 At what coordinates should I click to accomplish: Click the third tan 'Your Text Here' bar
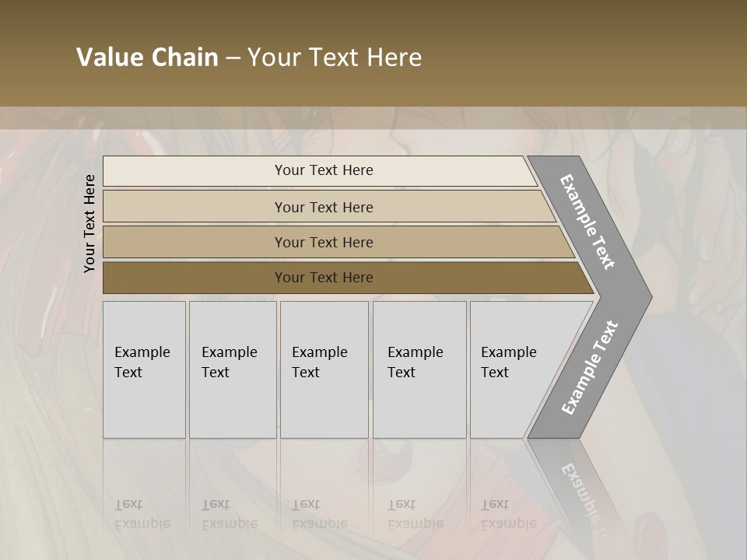(338, 242)
